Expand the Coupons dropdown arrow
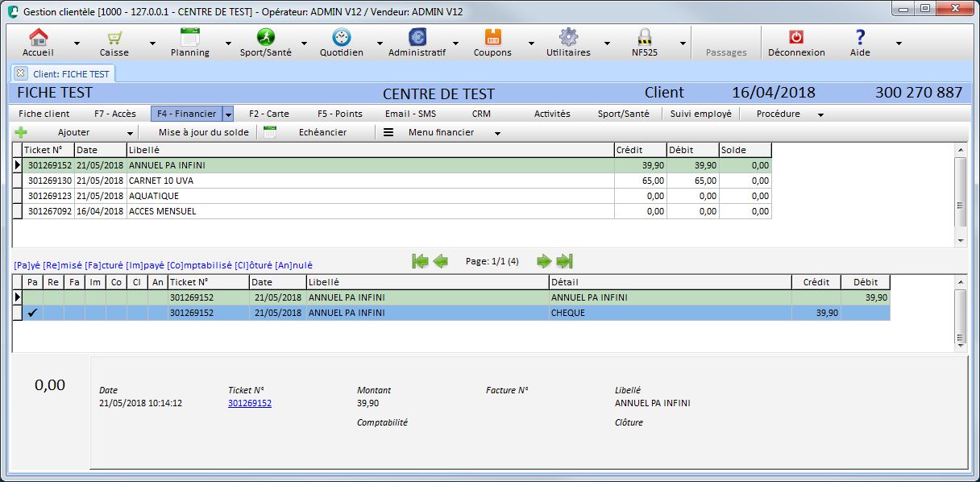The height and width of the screenshot is (482, 980). tap(531, 43)
